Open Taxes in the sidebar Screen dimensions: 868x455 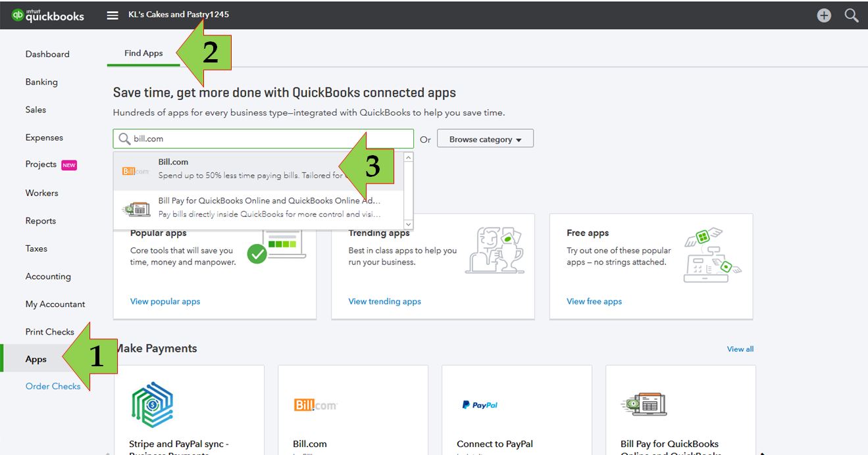36,249
